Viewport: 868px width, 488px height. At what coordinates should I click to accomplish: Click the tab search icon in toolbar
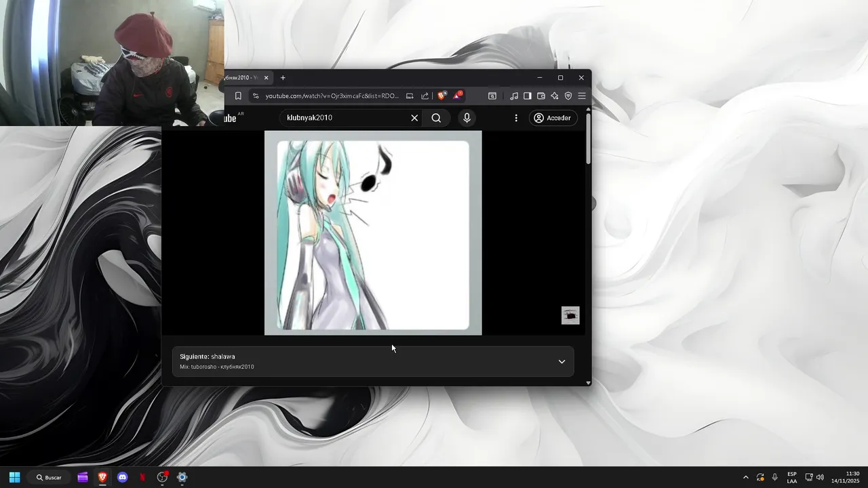click(492, 96)
